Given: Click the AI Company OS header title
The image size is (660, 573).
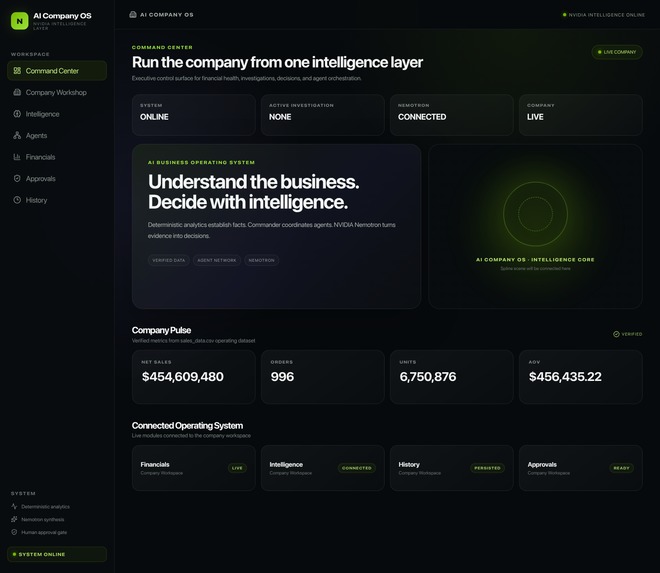Looking at the screenshot, I should click(x=167, y=15).
